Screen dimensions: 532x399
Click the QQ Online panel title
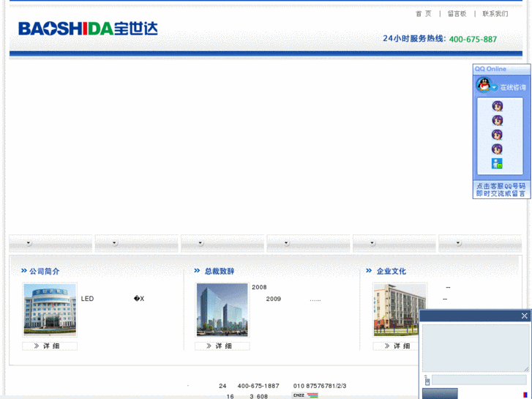point(490,69)
